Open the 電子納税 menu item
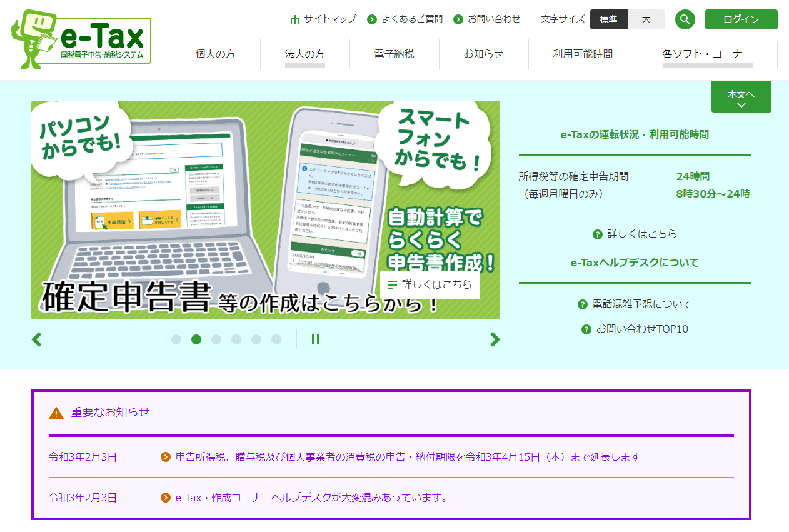The height and width of the screenshot is (532, 789). point(394,54)
